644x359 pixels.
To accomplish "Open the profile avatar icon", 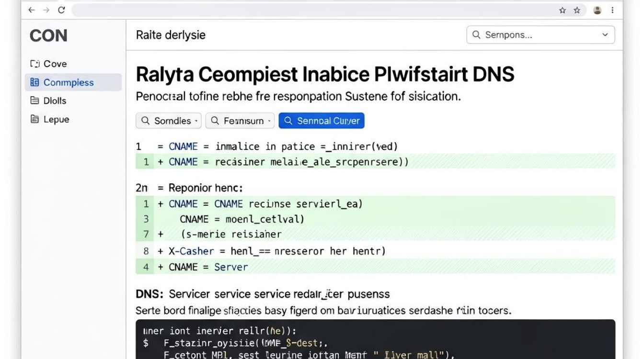I will point(597,10).
